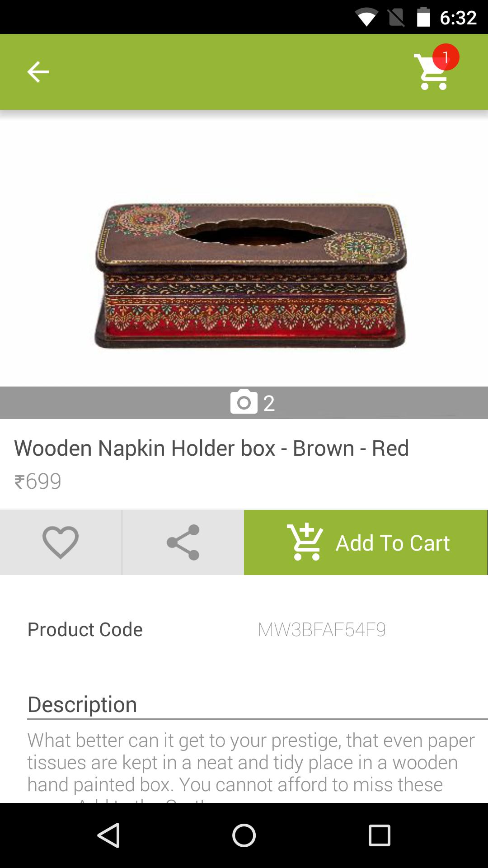This screenshot has height=868, width=488.
Task: Tap the photo count bar showing 2
Action: pos(244,402)
